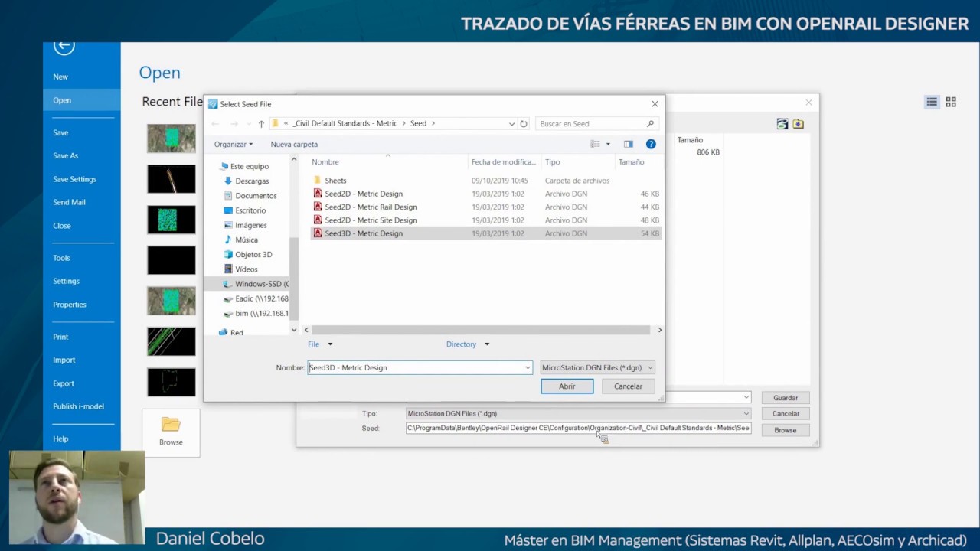Expand the filename dropdown in back dialog
980x551 pixels.
(746, 397)
